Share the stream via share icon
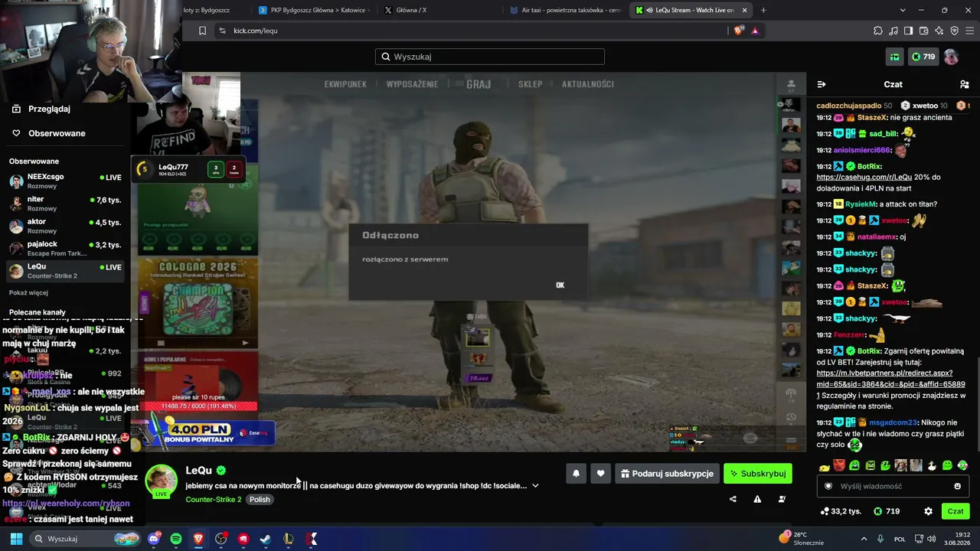Viewport: 980px width, 551px height. (733, 499)
